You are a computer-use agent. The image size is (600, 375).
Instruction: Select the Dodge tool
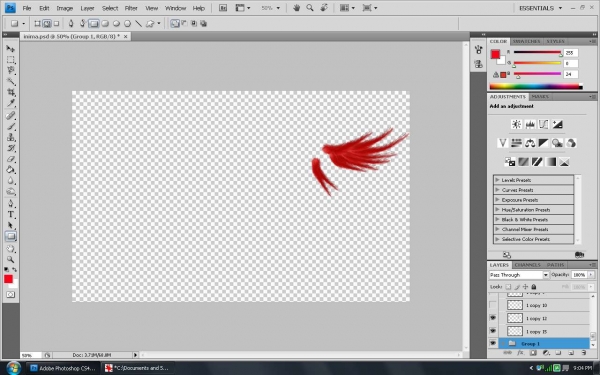pyautogui.click(x=10, y=192)
